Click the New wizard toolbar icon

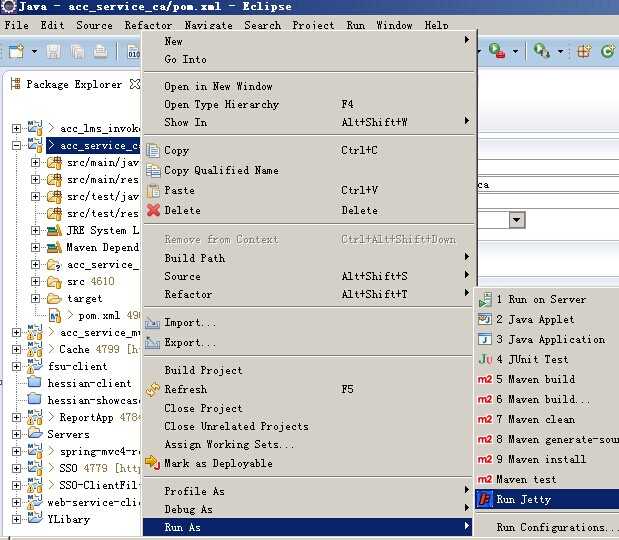(x=16, y=51)
